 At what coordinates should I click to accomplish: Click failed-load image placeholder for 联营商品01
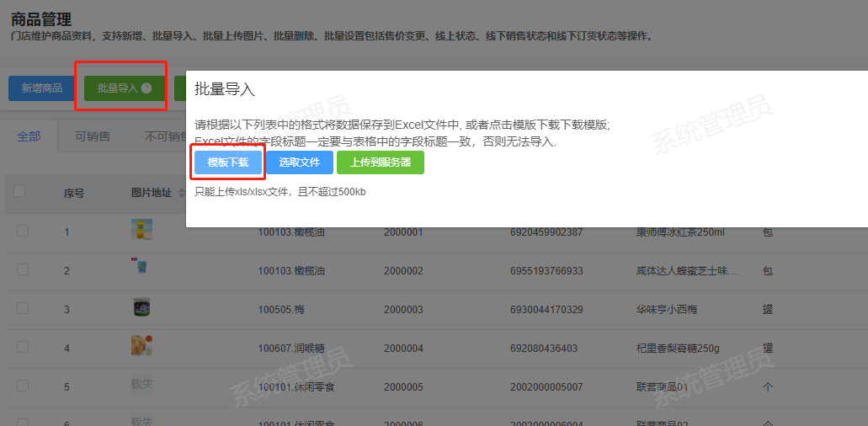click(x=141, y=384)
